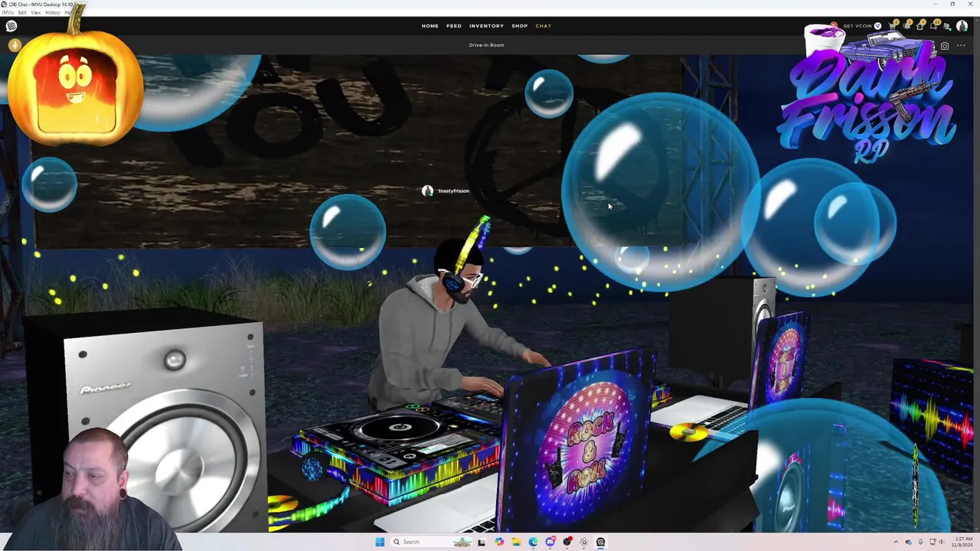This screenshot has width=980, height=551.
Task: Click the toastyfrisson avatar name tag
Action: click(x=446, y=191)
